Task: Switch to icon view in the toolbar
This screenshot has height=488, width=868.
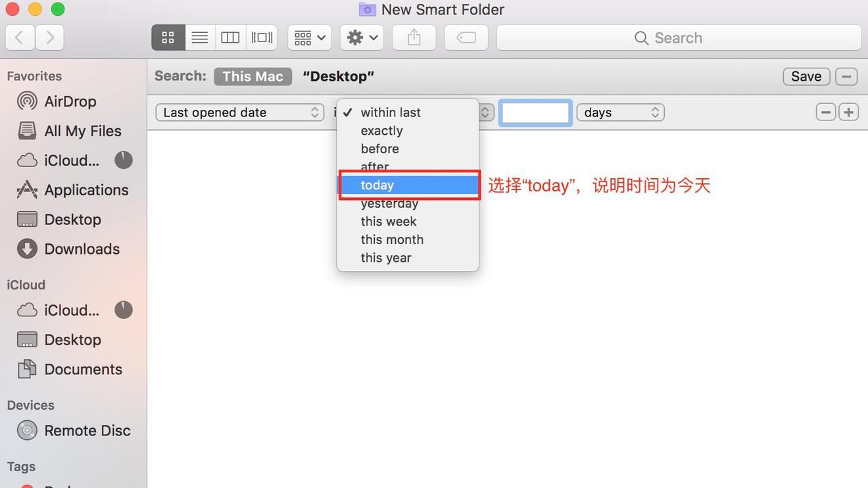Action: pos(168,37)
